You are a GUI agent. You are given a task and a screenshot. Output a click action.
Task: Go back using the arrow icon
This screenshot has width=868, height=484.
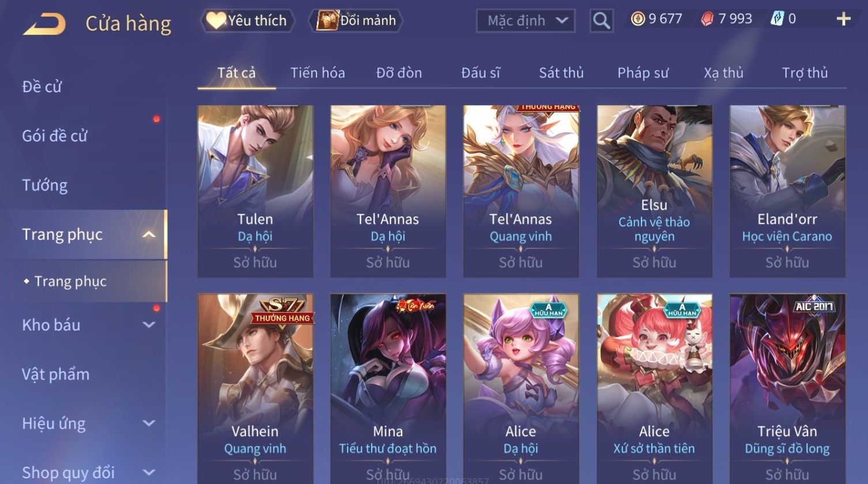(44, 24)
